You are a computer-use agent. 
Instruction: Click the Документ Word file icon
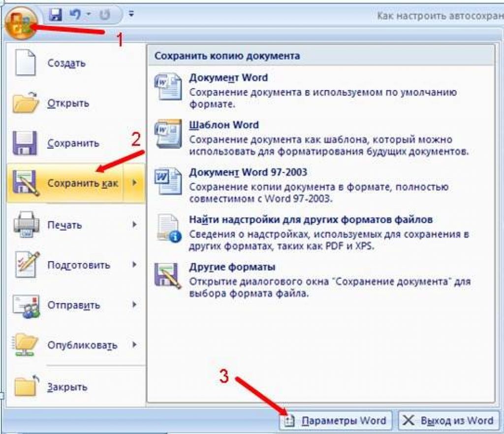[168, 87]
